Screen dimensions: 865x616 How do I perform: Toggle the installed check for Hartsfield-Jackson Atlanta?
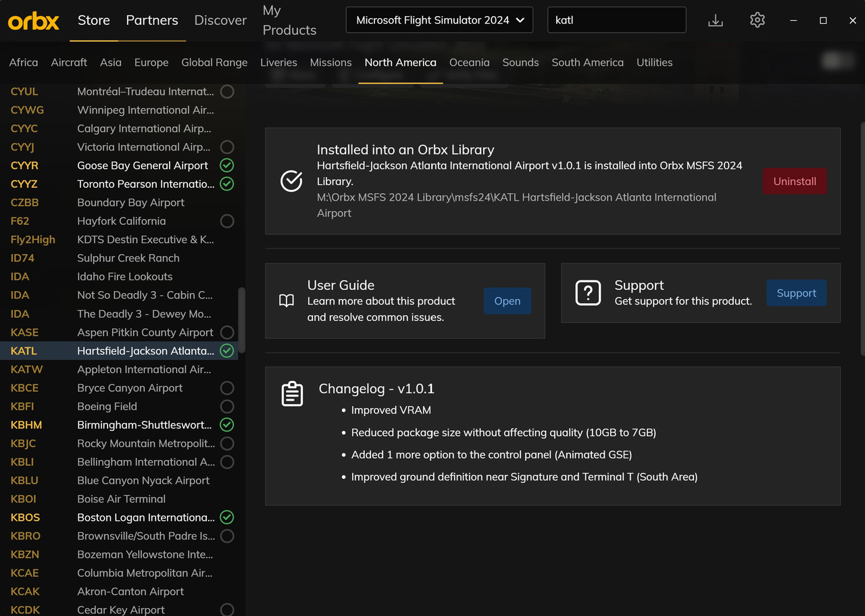227,351
